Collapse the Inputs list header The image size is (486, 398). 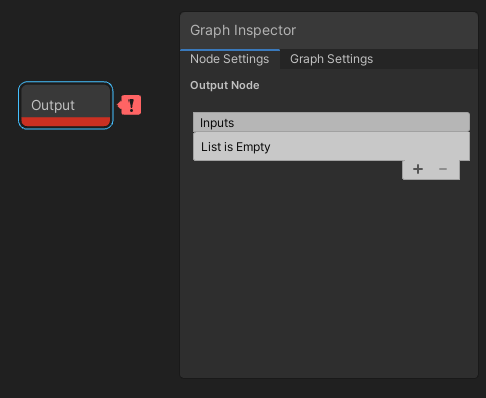tap(331, 122)
